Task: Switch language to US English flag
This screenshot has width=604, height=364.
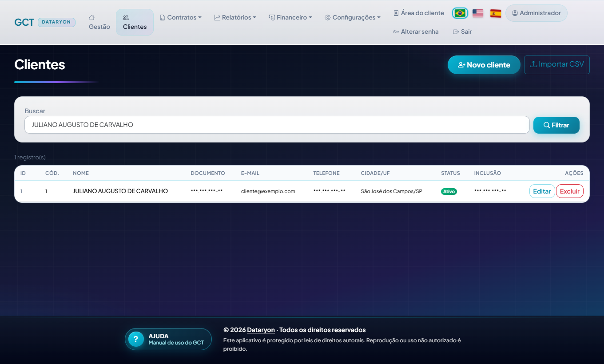Action: click(x=478, y=13)
